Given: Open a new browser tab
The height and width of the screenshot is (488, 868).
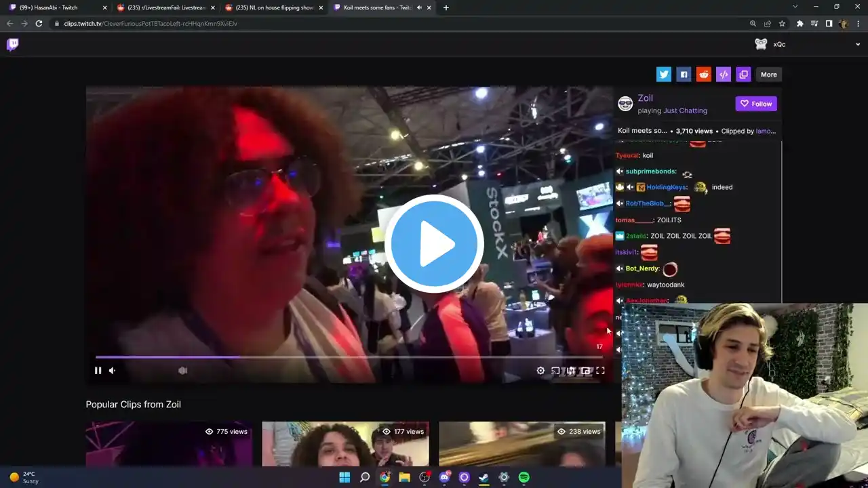Looking at the screenshot, I should [x=446, y=7].
